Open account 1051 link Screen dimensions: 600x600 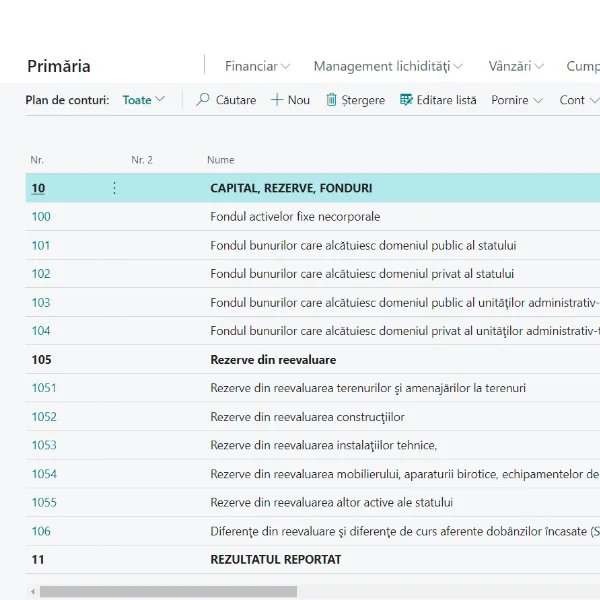click(44, 388)
